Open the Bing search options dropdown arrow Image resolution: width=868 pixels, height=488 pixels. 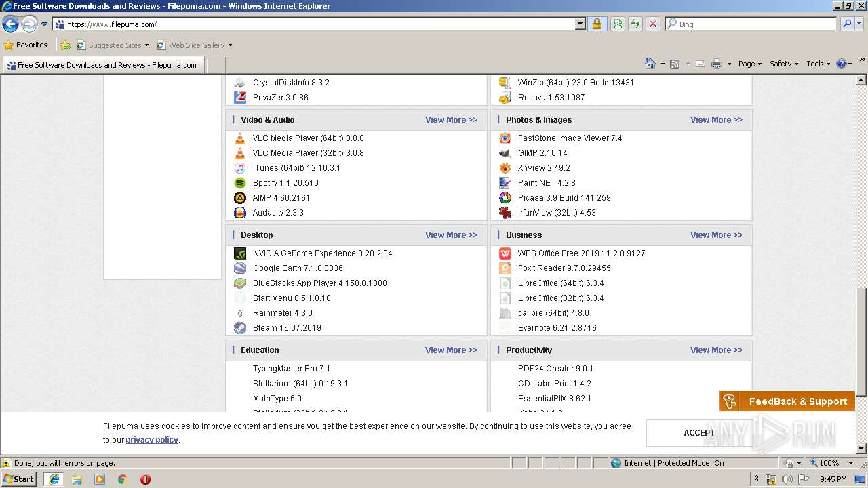click(x=860, y=24)
